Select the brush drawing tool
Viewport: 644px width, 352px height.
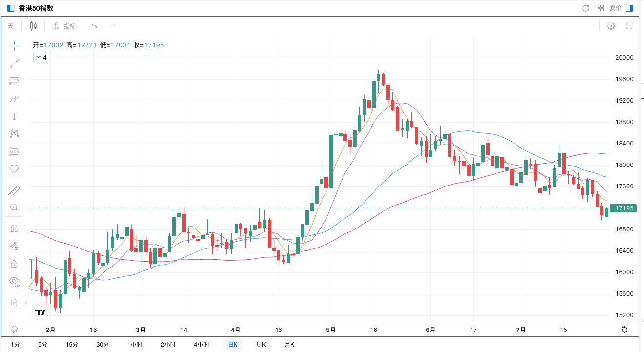pos(14,99)
